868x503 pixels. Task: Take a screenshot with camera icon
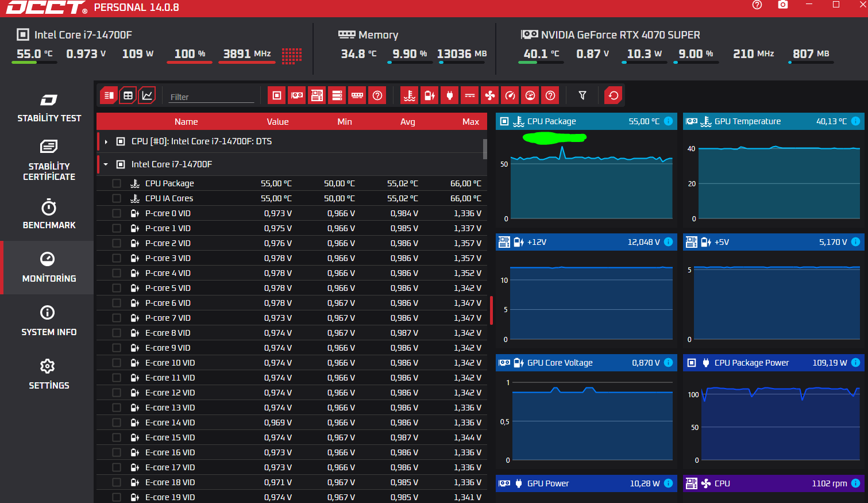click(783, 5)
